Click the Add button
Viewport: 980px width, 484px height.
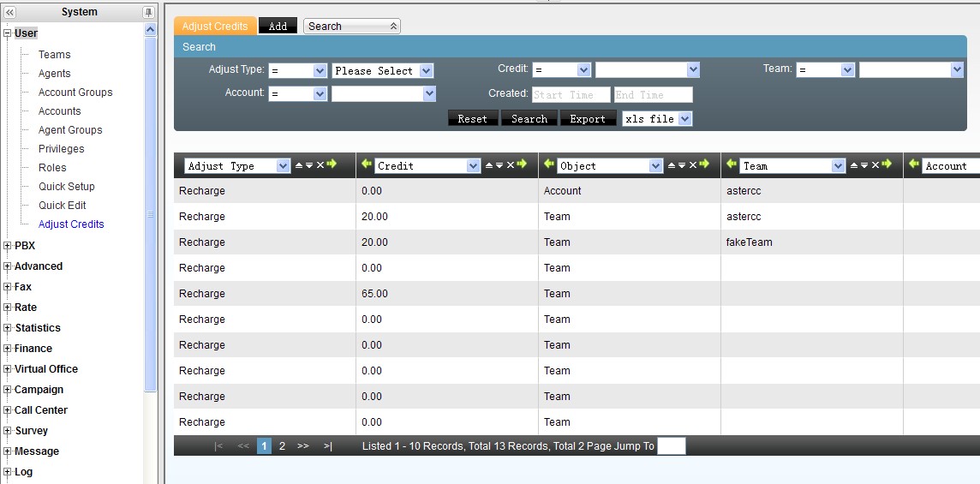[278, 27]
